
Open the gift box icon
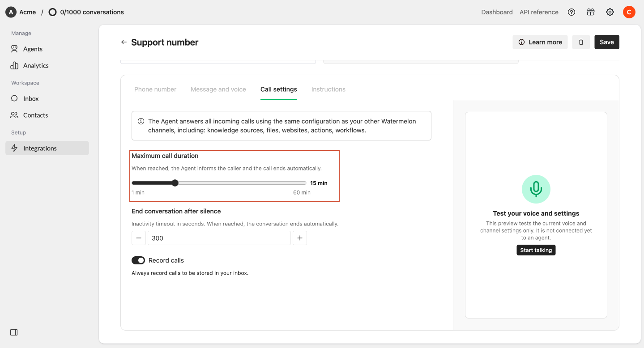click(591, 12)
